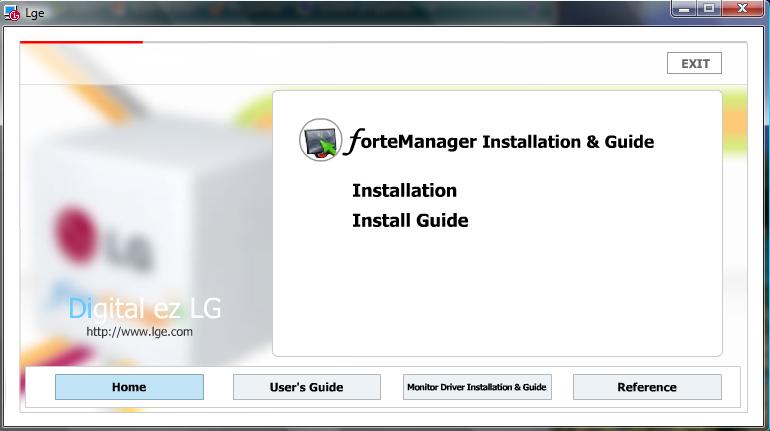
Task: Open the Home tab
Action: [x=129, y=387]
